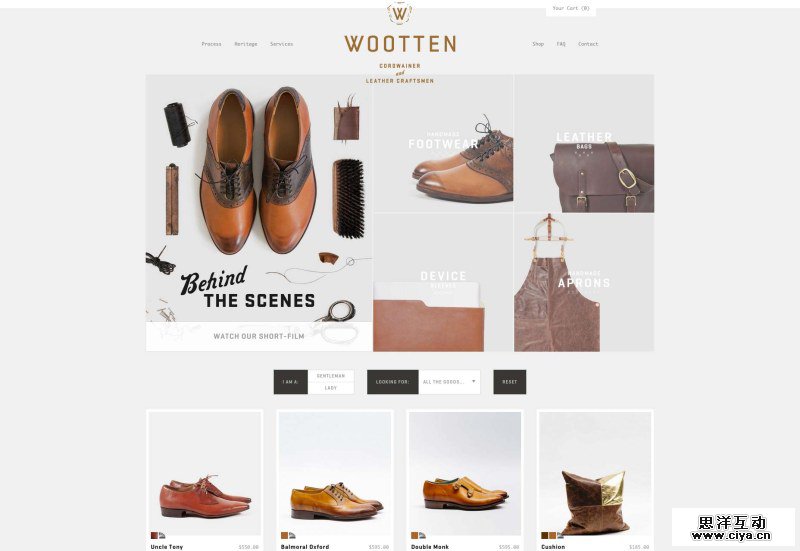Open the Device Sleeves category tile

coord(443,283)
